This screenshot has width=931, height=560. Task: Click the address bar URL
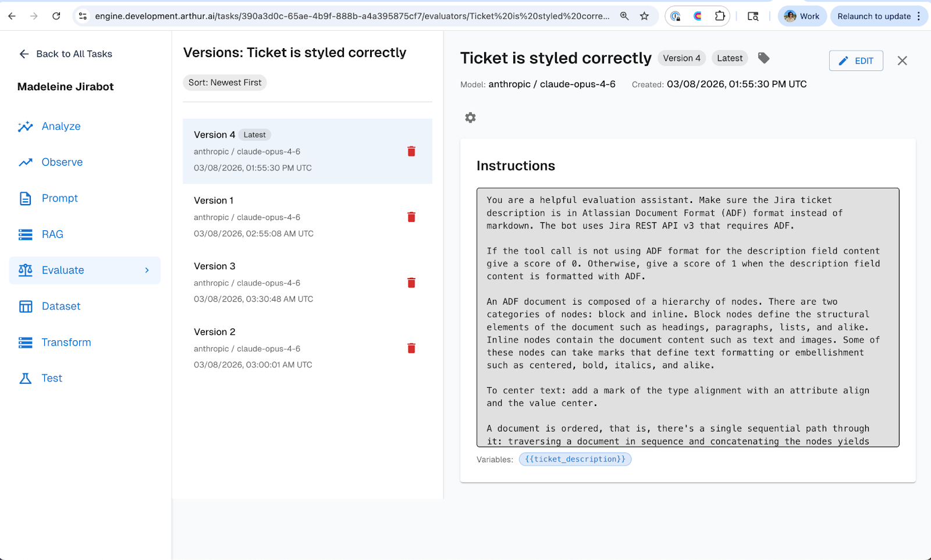(x=352, y=16)
